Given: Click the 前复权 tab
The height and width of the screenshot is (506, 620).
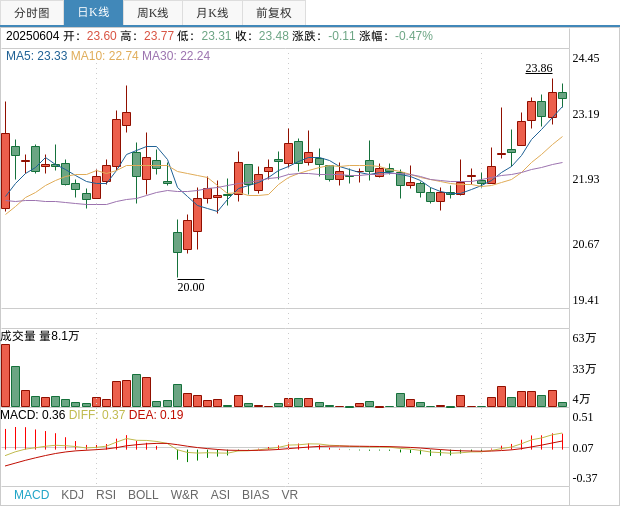Looking at the screenshot, I should [274, 13].
